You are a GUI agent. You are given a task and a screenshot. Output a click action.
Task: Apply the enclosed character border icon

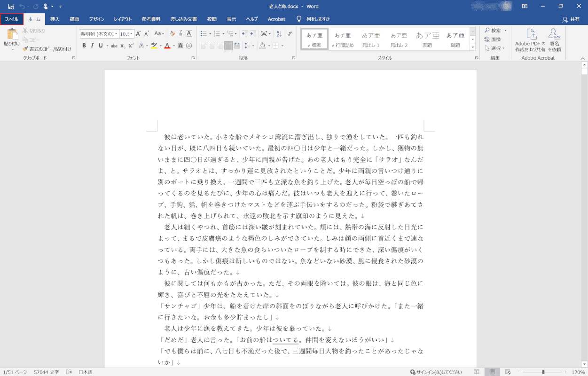click(x=189, y=33)
